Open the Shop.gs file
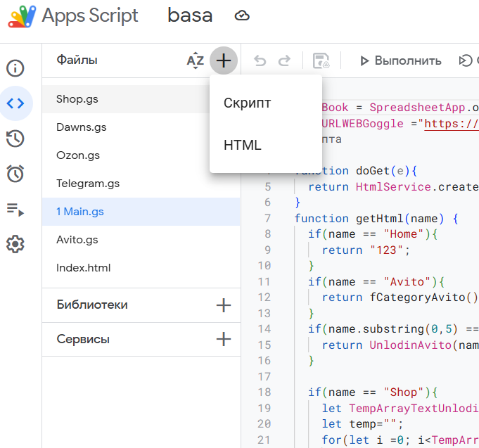The height and width of the screenshot is (448, 479). (x=126, y=99)
